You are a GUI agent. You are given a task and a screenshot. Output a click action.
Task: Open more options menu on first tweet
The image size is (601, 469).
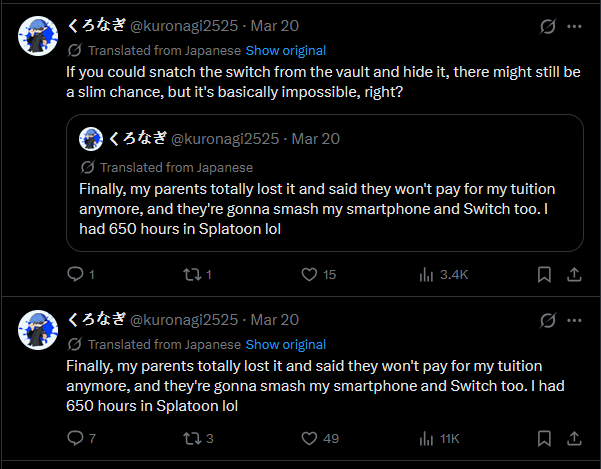tap(575, 26)
